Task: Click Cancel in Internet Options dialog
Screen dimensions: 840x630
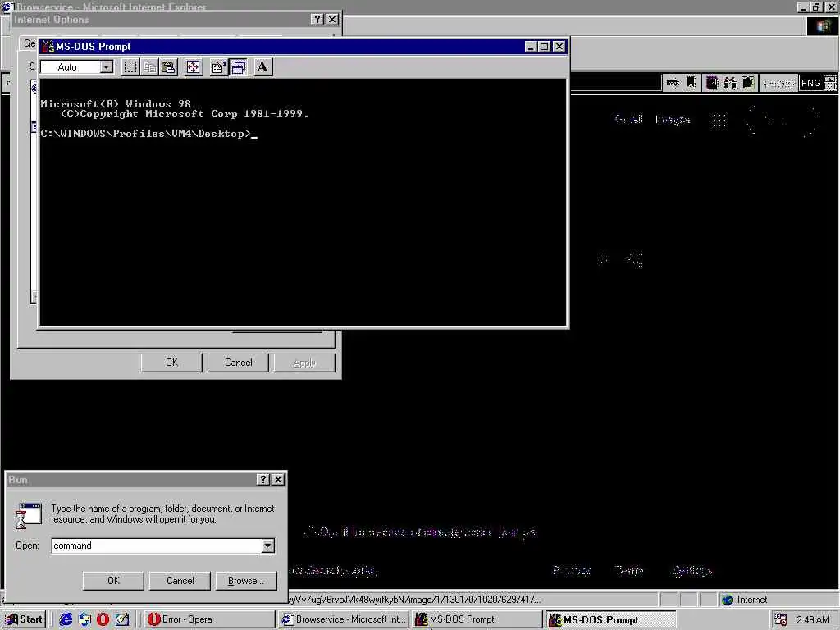Action: 239,363
